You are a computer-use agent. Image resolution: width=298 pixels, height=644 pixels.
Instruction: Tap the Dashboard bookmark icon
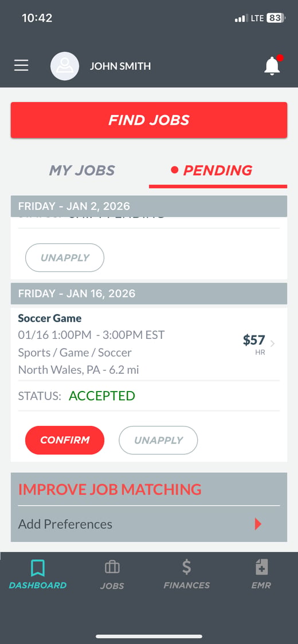pyautogui.click(x=38, y=568)
